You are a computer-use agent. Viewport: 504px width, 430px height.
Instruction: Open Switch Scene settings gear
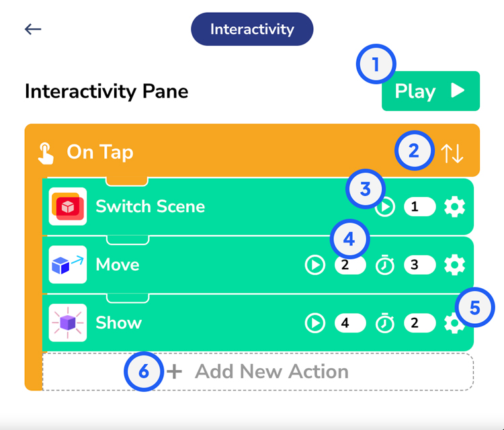tap(455, 208)
